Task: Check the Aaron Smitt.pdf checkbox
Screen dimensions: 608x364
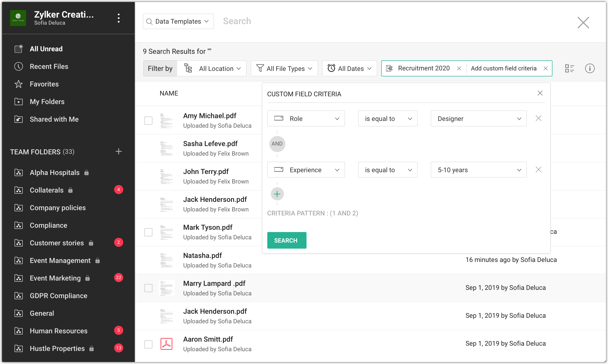Action: pyautogui.click(x=148, y=344)
